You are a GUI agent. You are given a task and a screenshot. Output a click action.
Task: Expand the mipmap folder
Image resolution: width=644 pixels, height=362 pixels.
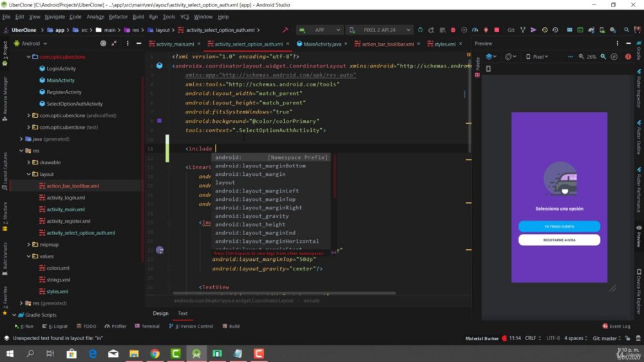pos(28,245)
